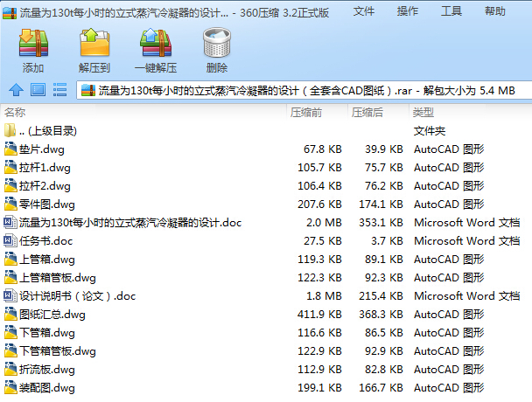Click the archive icon in the address bar
532x402 pixels.
pyautogui.click(x=88, y=91)
